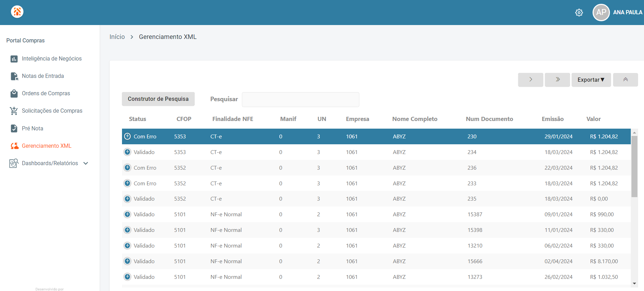Screen dimensions: 644x291
Task: Focus the Pesquisar search field
Action: tap(301, 99)
